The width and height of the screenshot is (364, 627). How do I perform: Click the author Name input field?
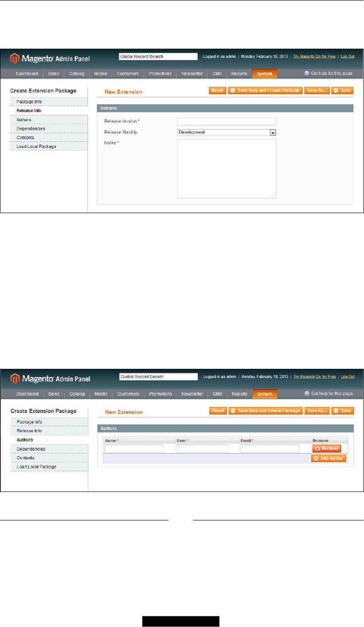tap(134, 449)
